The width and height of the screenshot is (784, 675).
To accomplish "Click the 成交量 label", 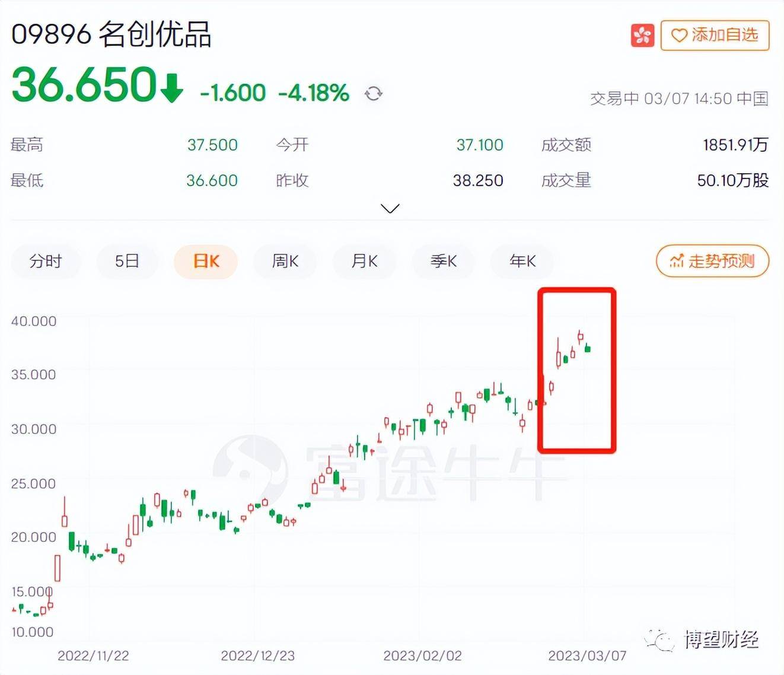I will tap(566, 180).
